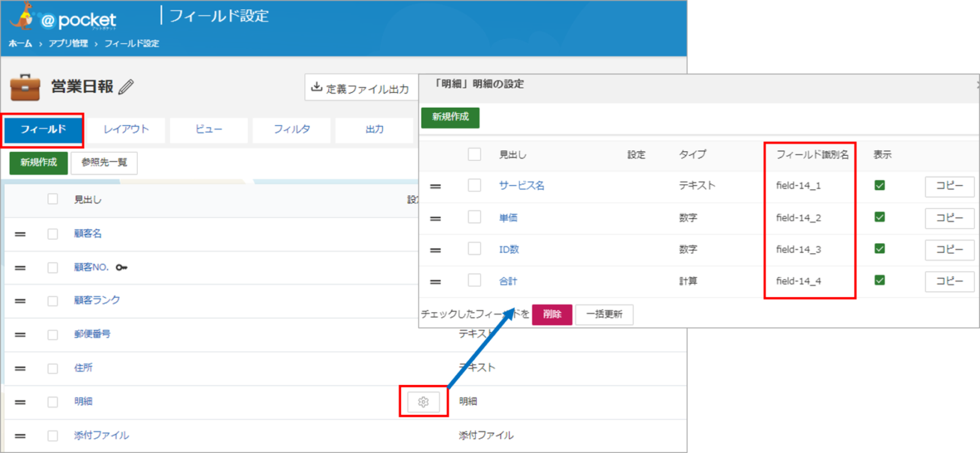Grab the drag handle for 顧客名 row
The width and height of the screenshot is (980, 453).
20,234
